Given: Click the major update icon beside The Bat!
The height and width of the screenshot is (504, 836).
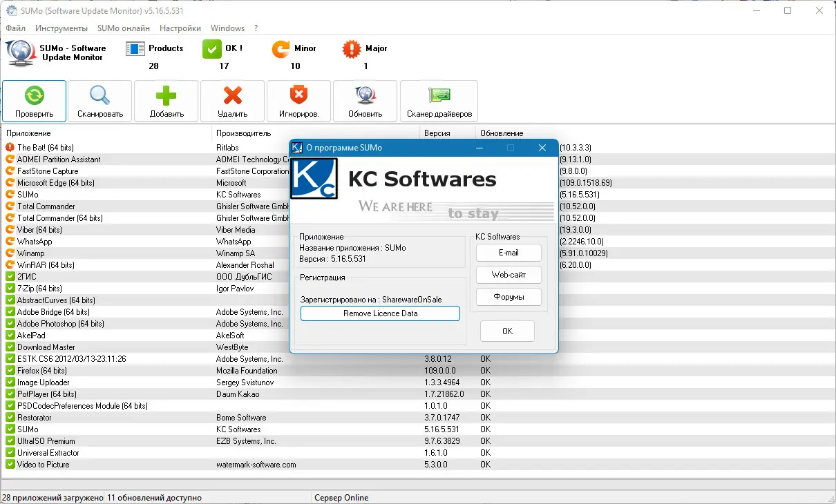Looking at the screenshot, I should [x=10, y=148].
